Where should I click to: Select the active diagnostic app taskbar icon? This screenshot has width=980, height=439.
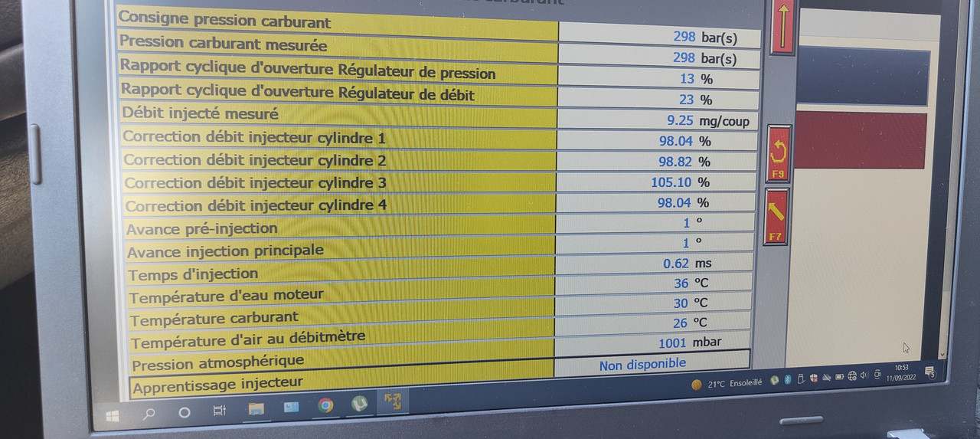393,401
